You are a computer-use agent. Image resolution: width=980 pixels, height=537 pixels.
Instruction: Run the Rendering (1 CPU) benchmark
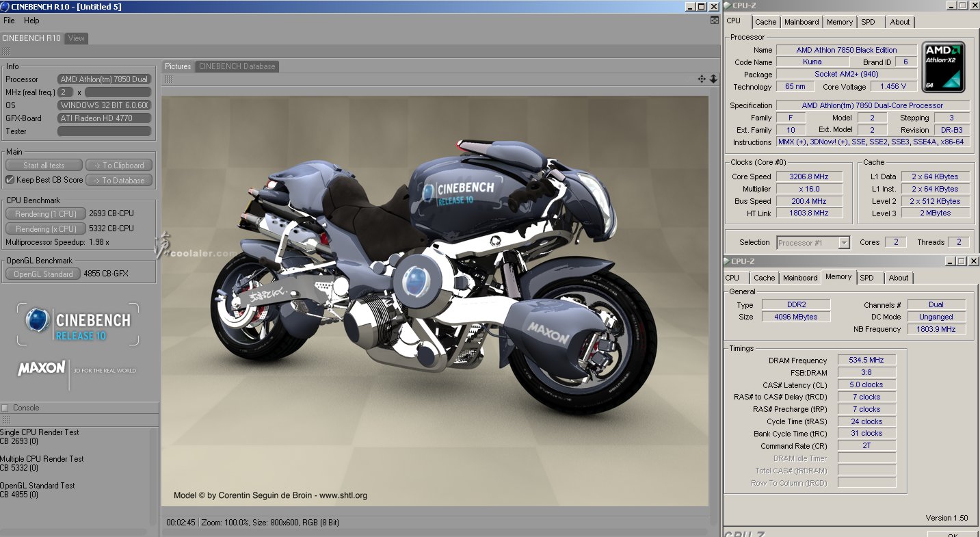(x=46, y=213)
